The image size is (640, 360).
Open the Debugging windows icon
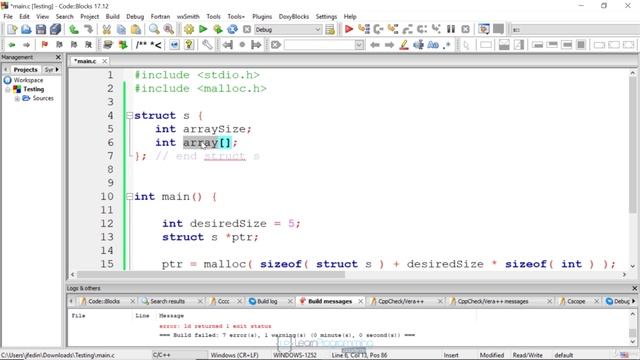coord(484,29)
